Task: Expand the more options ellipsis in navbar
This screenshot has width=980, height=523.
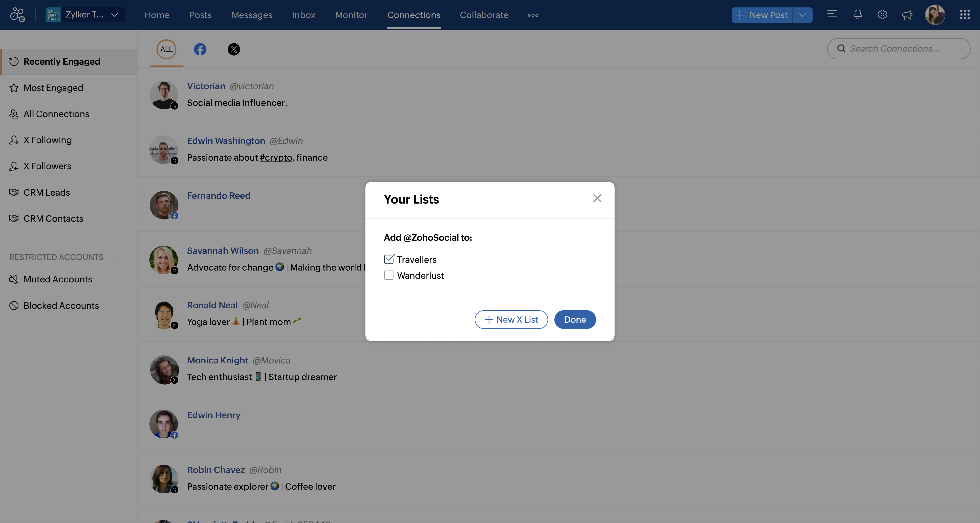Action: pos(533,15)
